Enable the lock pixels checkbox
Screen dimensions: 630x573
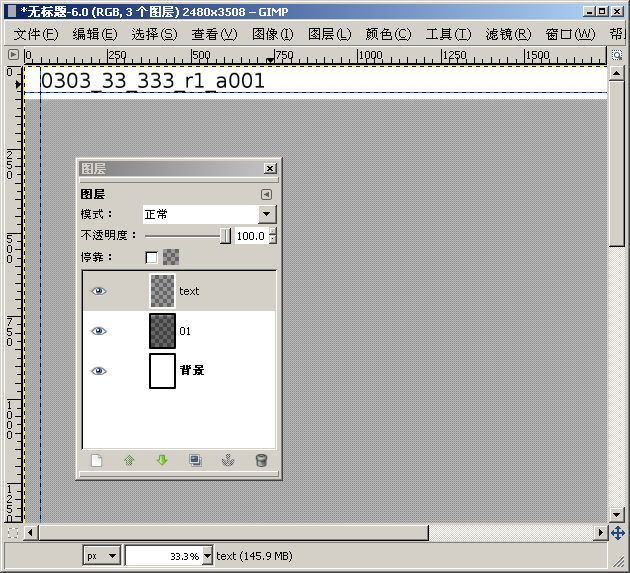click(x=151, y=257)
